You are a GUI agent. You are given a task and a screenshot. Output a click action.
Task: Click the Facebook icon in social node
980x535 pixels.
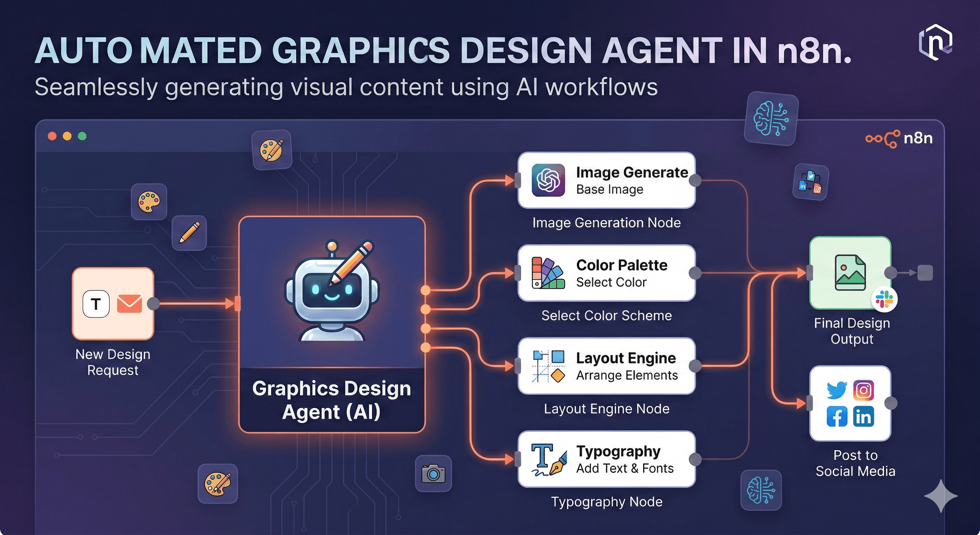837,416
